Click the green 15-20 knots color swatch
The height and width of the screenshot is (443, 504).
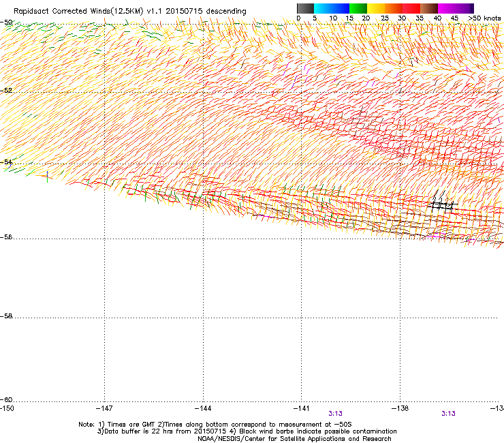click(x=358, y=8)
